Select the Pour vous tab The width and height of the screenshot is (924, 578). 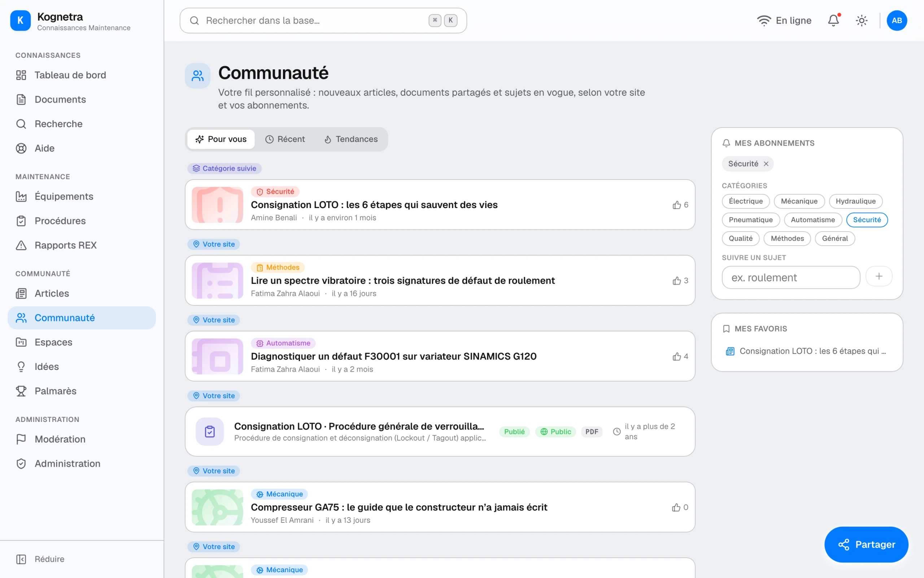(x=221, y=139)
